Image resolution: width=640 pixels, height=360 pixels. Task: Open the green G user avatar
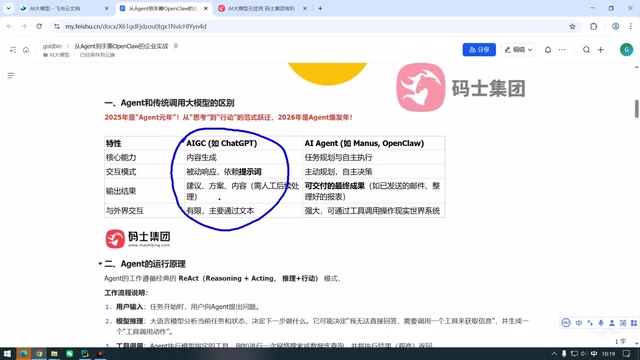[626, 50]
